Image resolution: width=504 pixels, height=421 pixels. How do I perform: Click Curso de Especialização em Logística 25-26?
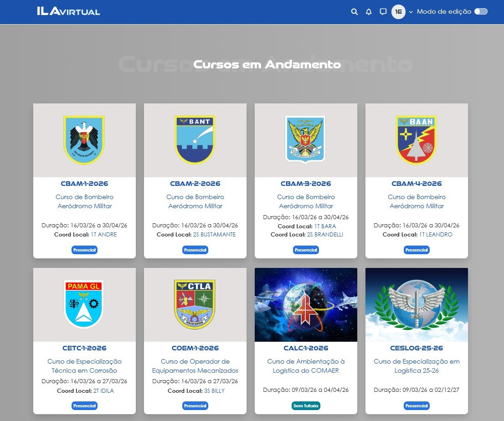click(417, 366)
